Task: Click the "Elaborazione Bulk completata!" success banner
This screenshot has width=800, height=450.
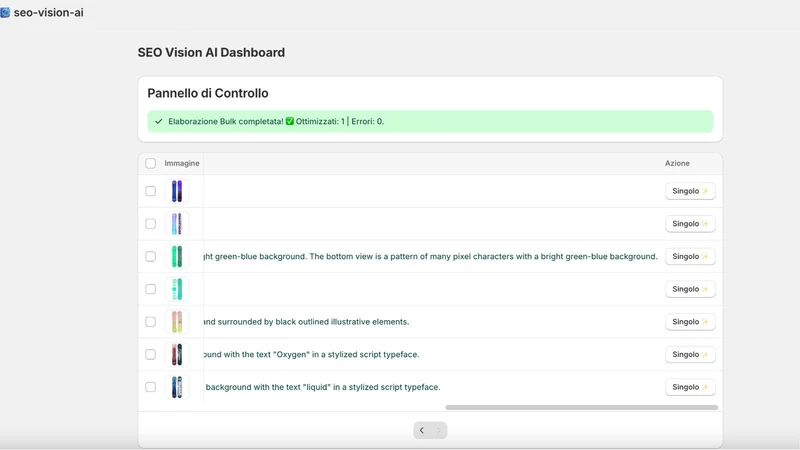Action: click(430, 121)
